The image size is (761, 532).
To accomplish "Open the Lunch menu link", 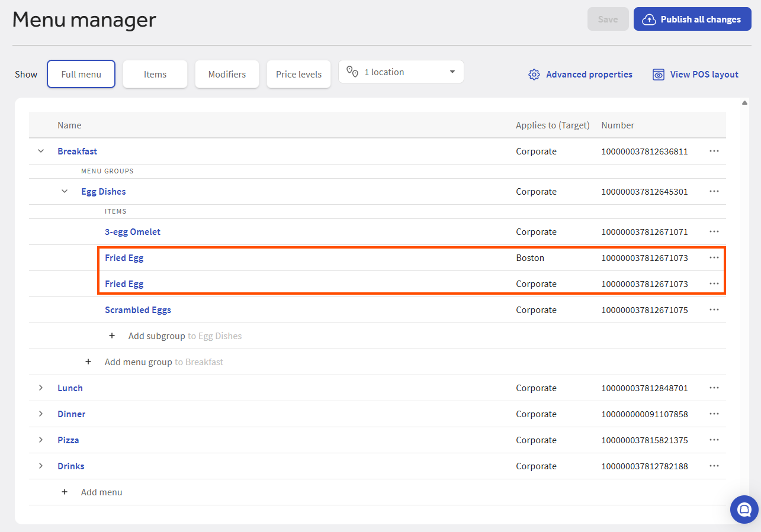I will pos(70,388).
